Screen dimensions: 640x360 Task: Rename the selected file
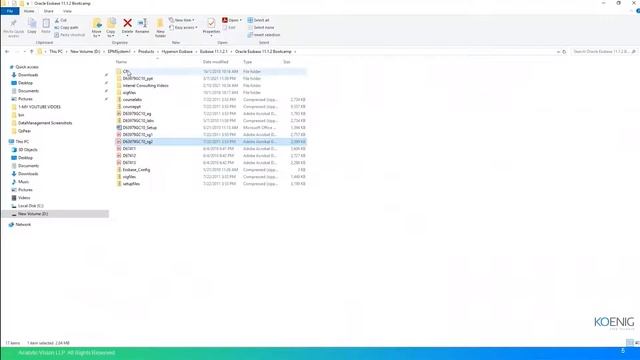point(142,26)
